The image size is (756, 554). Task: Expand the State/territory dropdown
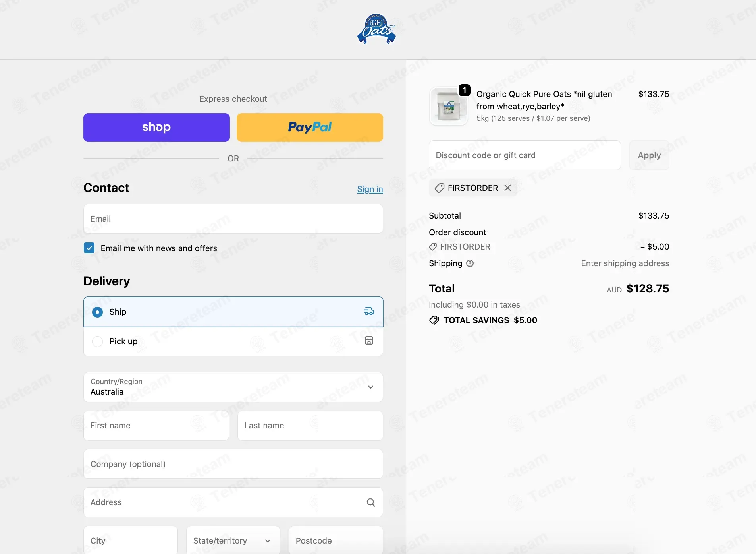pos(233,540)
